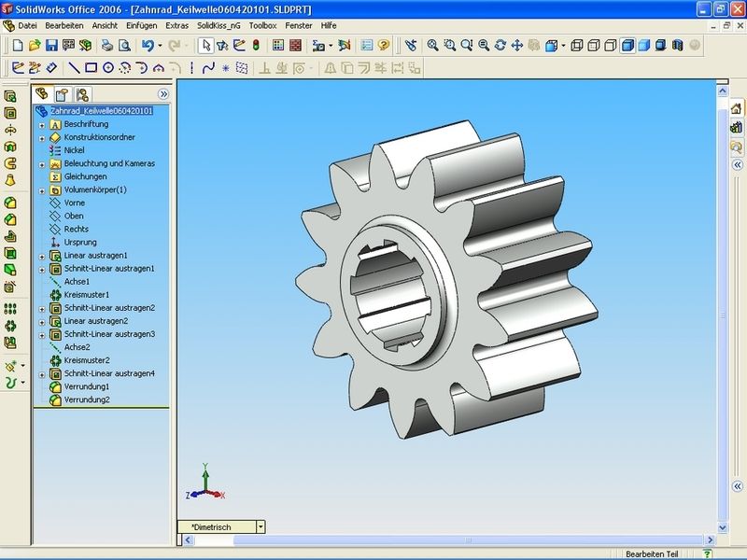Screen dimensions: 747x560
Task: Click the Rebuild traffic light icon
Action: (256, 45)
